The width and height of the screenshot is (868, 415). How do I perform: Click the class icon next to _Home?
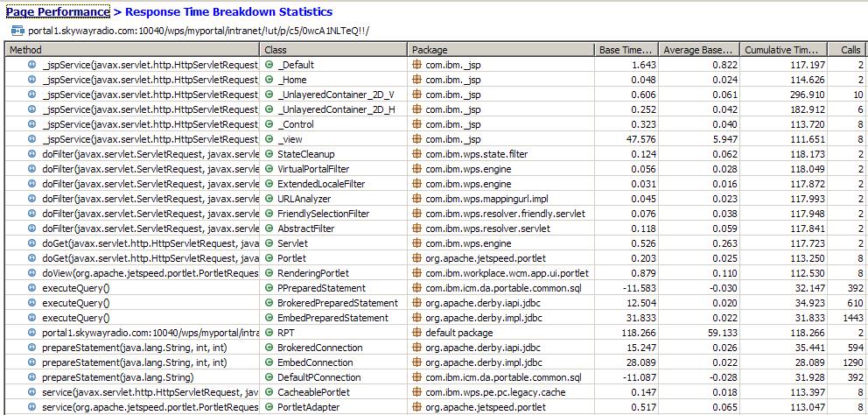(269, 80)
